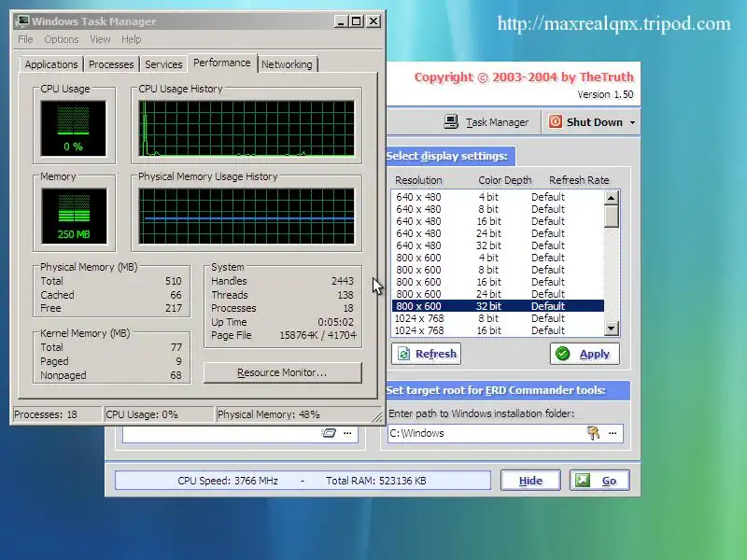Click the ellipsis button in the left path field
Screen dimensions: 747x560
coord(347,433)
